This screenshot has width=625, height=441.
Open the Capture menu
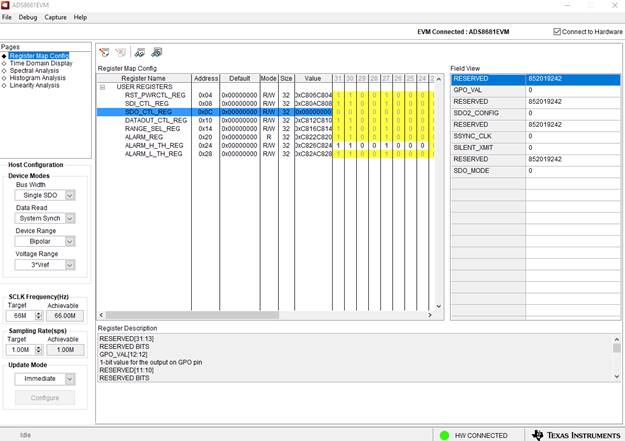[55, 18]
